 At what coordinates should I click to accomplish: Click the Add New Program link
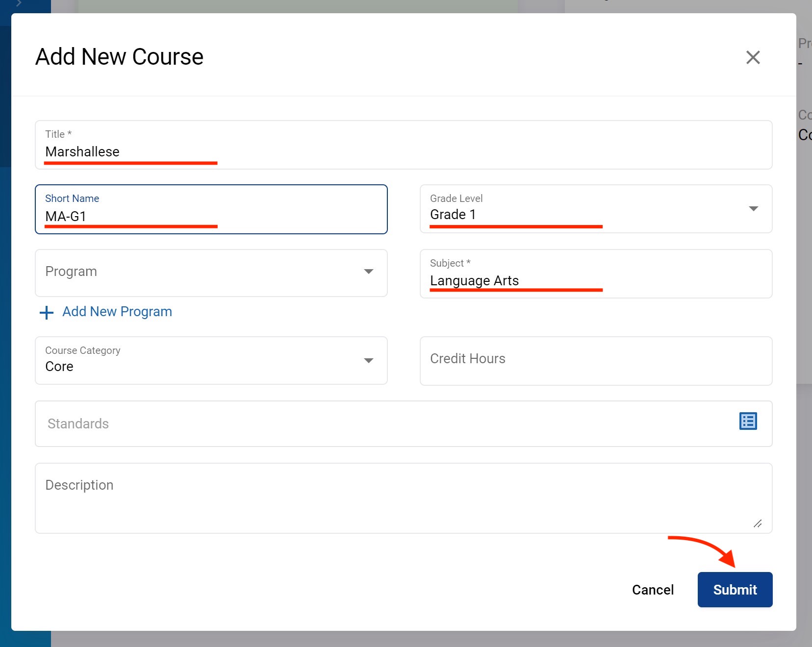pos(117,312)
